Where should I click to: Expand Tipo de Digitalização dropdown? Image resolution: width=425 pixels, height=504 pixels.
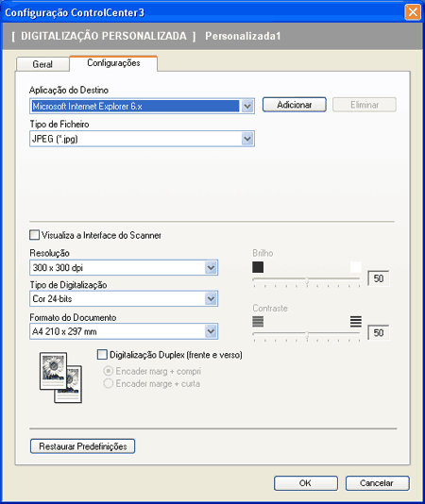[x=211, y=298]
